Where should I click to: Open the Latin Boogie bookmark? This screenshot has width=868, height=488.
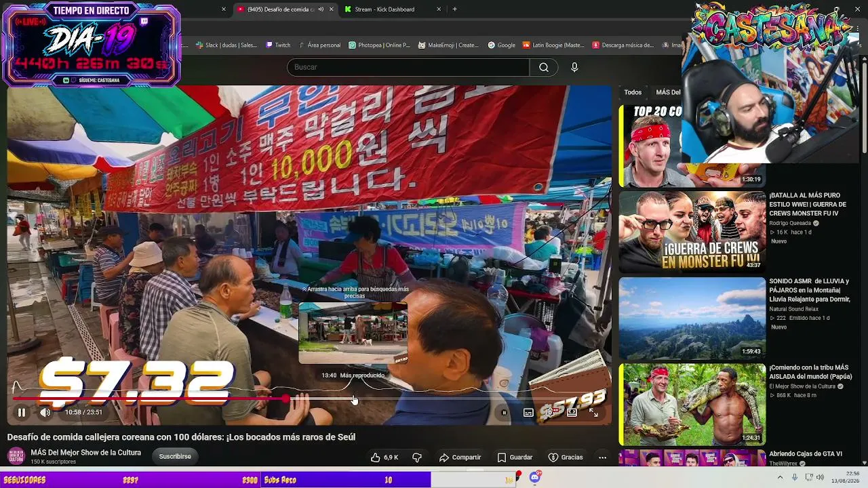click(553, 45)
